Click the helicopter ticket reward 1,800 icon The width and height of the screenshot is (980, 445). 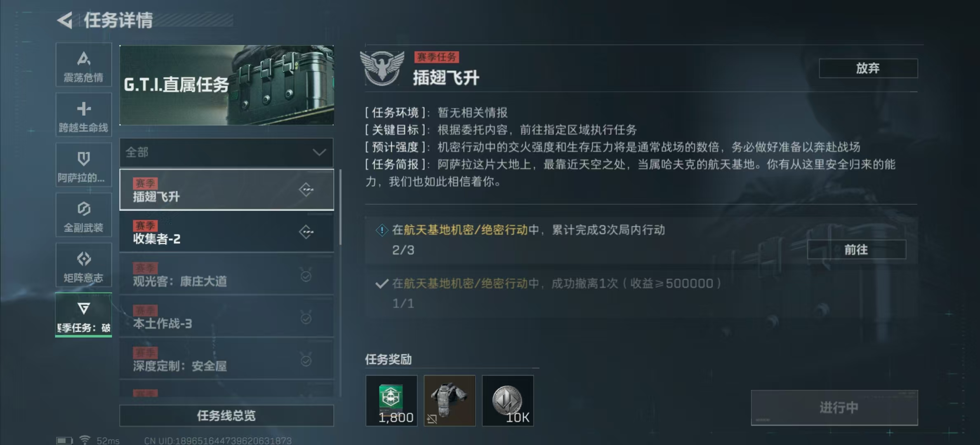[x=391, y=400]
